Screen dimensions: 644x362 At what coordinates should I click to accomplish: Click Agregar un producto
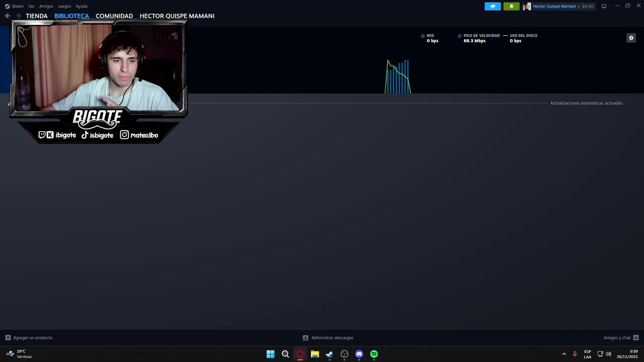[33, 338]
